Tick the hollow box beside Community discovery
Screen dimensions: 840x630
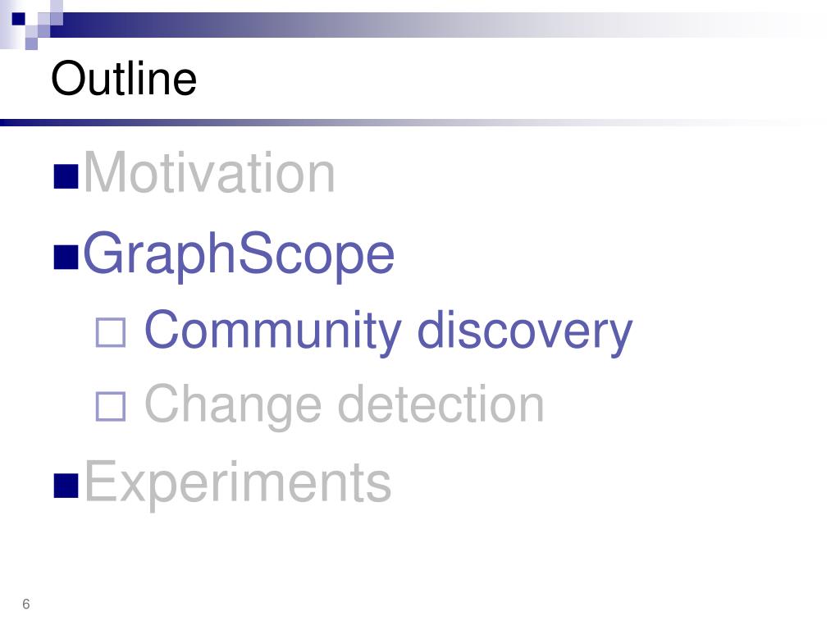pos(111,333)
